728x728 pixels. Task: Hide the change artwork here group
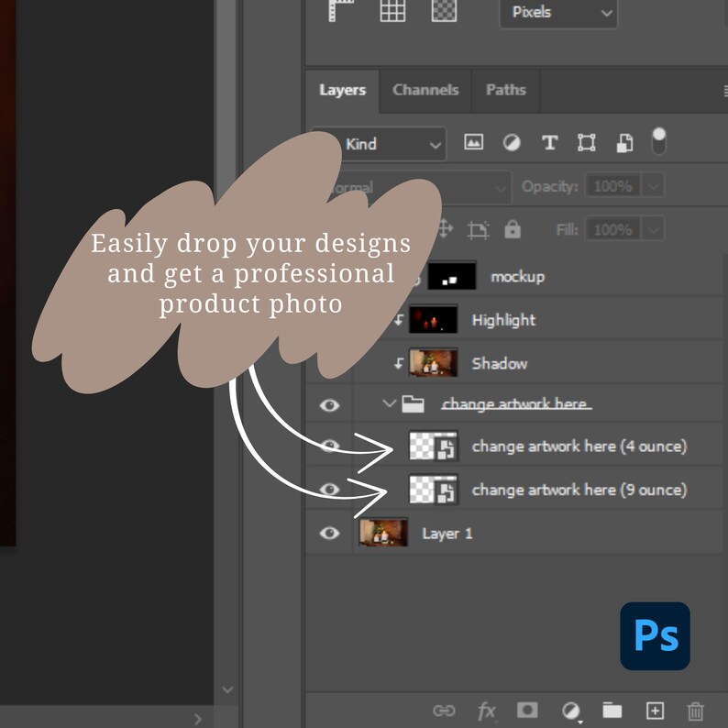pos(329,405)
